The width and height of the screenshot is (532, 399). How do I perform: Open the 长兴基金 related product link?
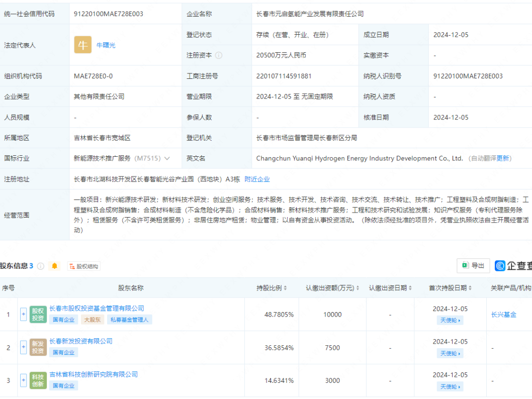click(503, 315)
